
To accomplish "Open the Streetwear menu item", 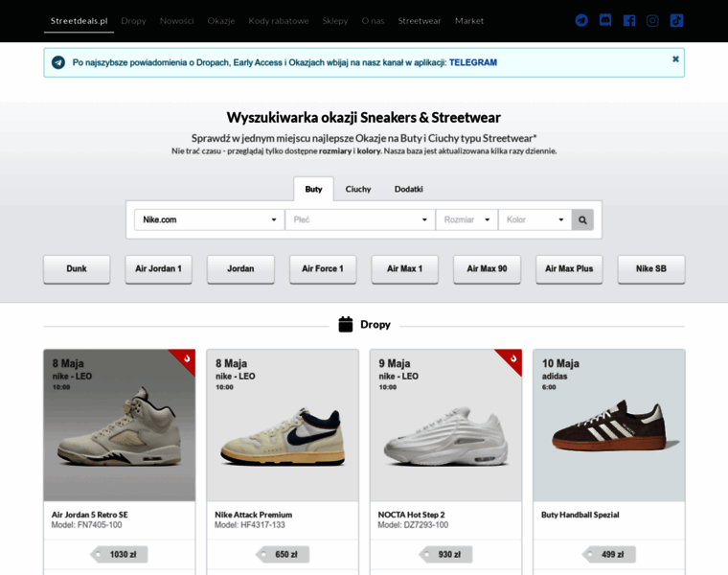I will click(420, 21).
